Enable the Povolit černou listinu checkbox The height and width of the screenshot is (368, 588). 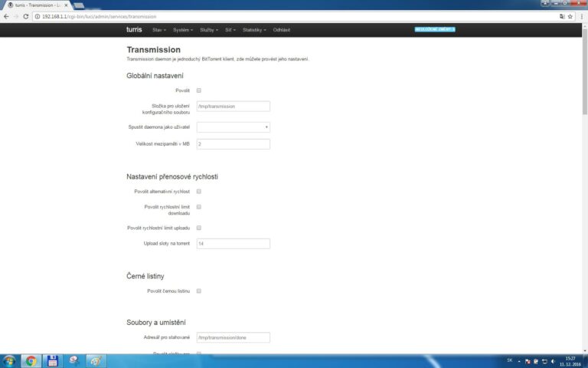pyautogui.click(x=199, y=291)
